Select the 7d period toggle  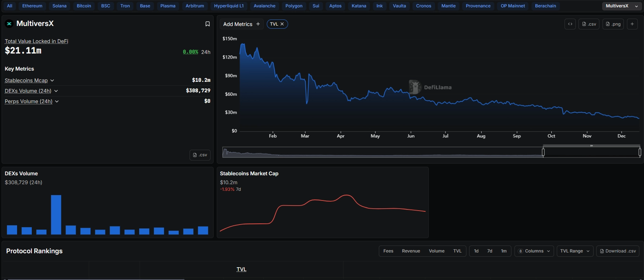click(x=490, y=251)
